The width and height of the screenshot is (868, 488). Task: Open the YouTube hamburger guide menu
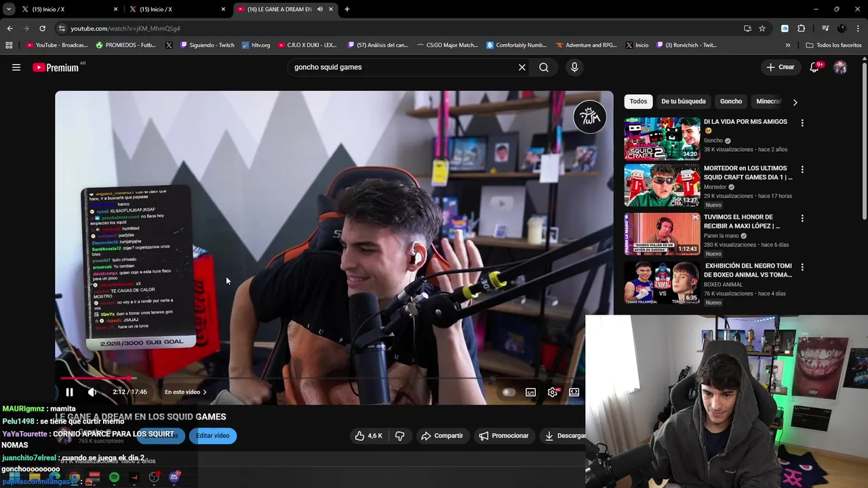[16, 67]
